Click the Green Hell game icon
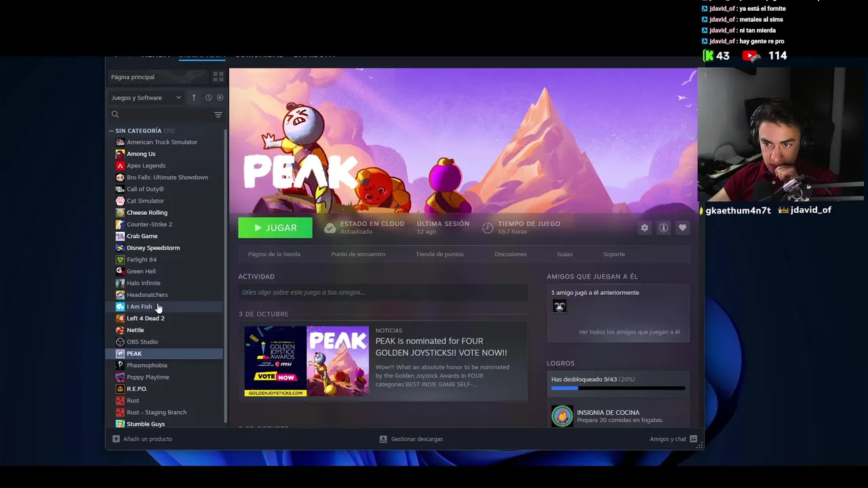Viewport: 868px width, 488px height. coord(120,271)
